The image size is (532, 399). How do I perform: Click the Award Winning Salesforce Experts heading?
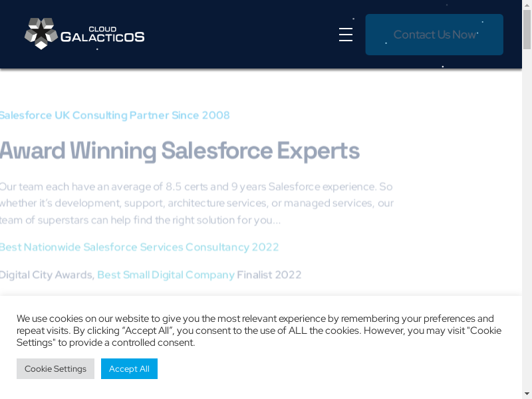180,151
